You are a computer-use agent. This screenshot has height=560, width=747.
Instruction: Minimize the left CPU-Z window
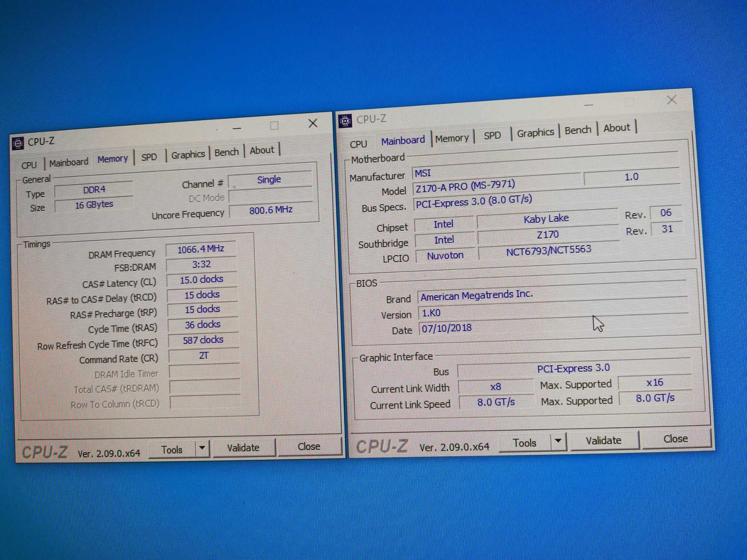click(x=236, y=128)
